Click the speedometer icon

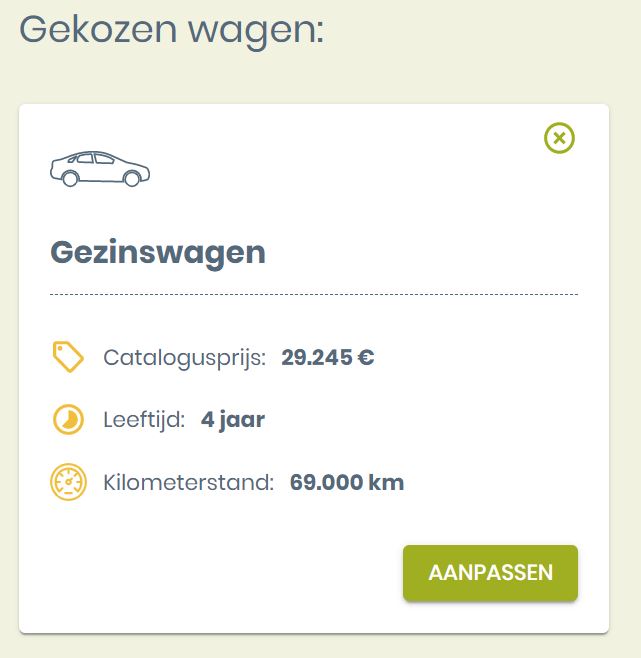coord(68,483)
